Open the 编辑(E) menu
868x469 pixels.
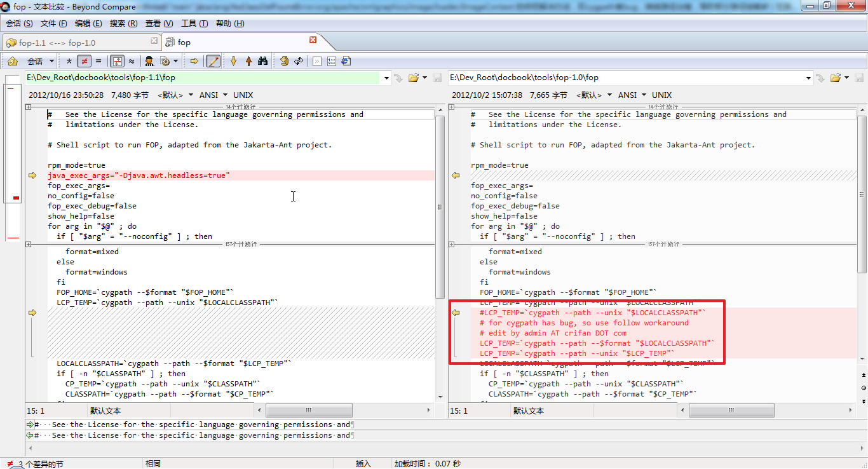[88, 24]
